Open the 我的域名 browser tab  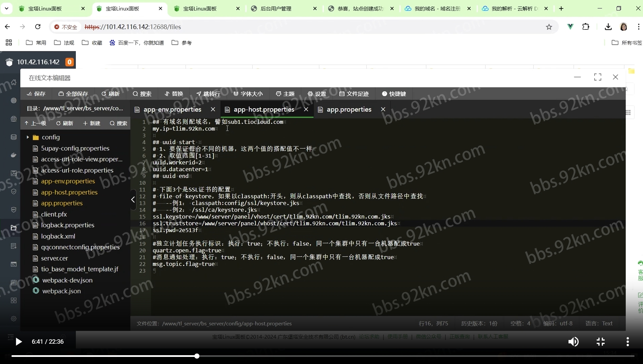click(437, 8)
